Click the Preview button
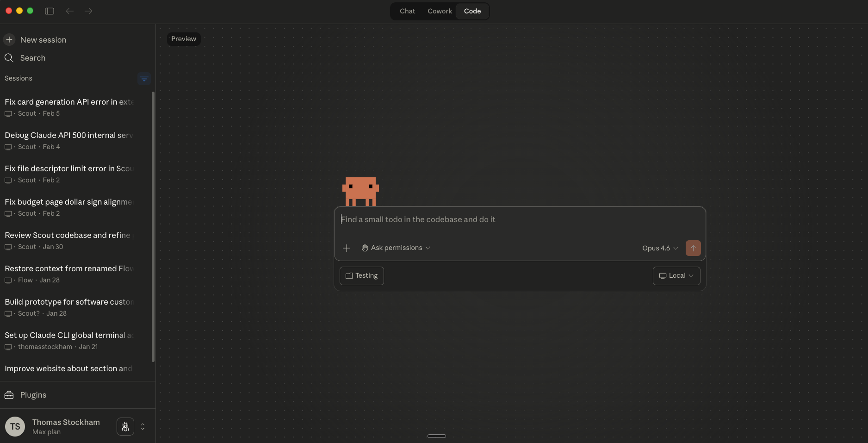868x443 pixels. point(184,39)
